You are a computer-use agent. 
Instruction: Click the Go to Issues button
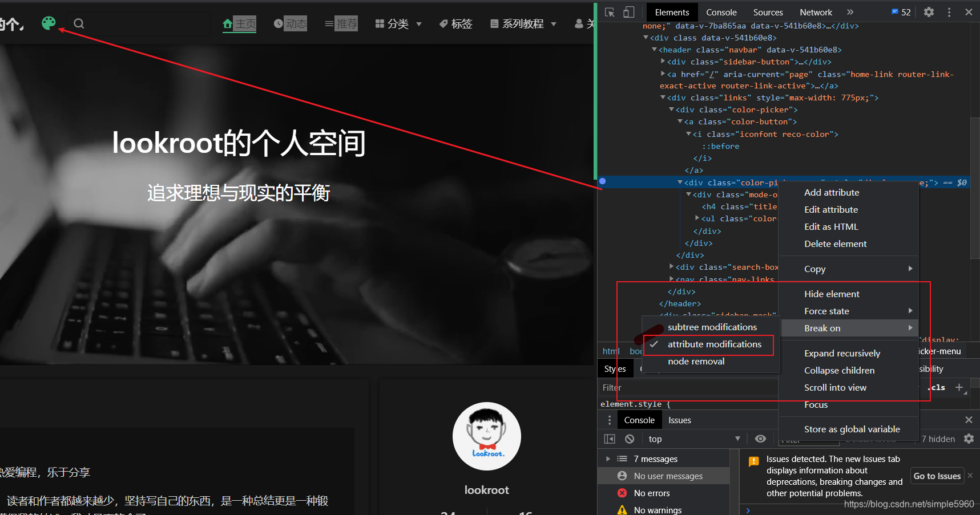[937, 476]
